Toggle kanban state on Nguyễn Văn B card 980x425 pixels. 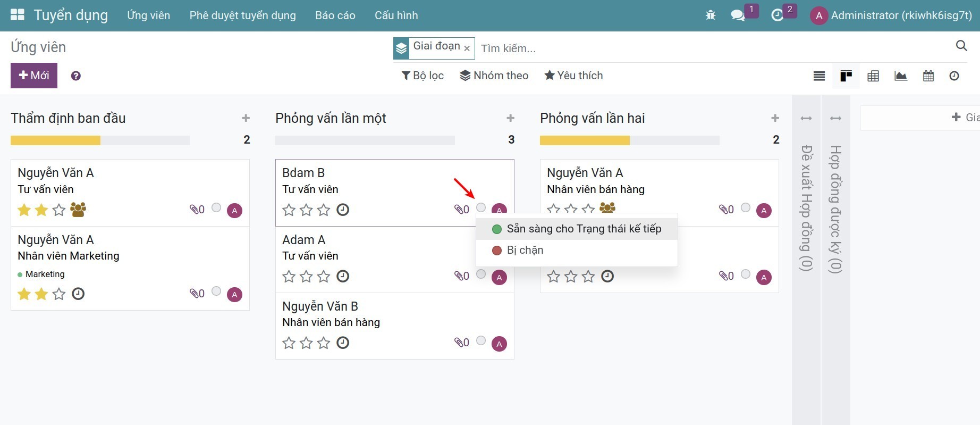point(481,340)
